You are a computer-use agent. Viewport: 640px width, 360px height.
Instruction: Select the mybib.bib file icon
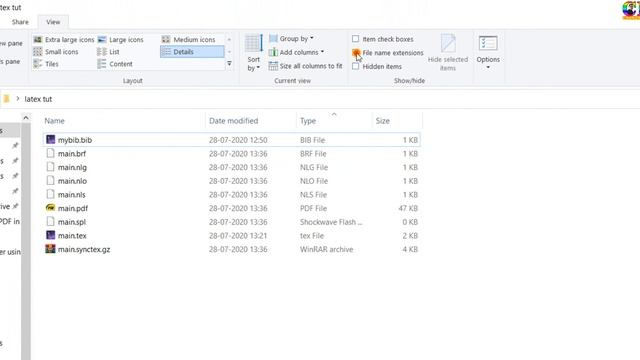[x=50, y=140]
